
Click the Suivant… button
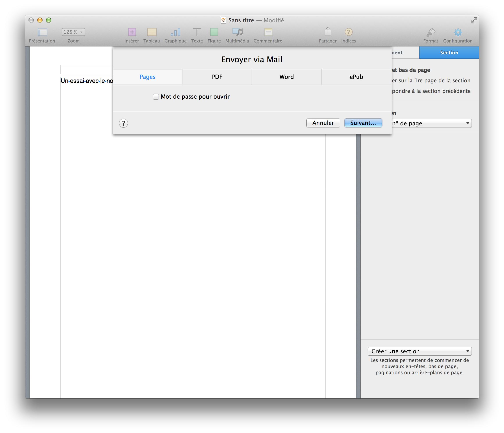tap(363, 123)
